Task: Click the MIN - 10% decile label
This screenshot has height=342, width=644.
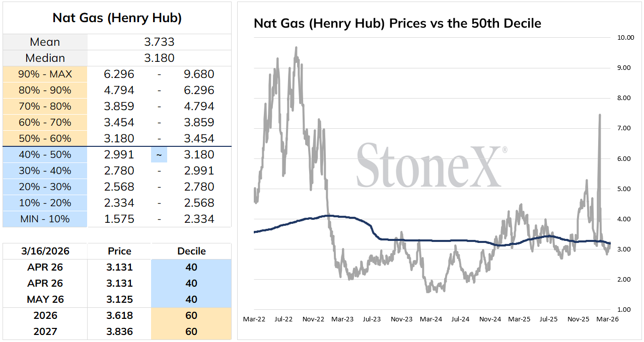Action: pos(45,219)
